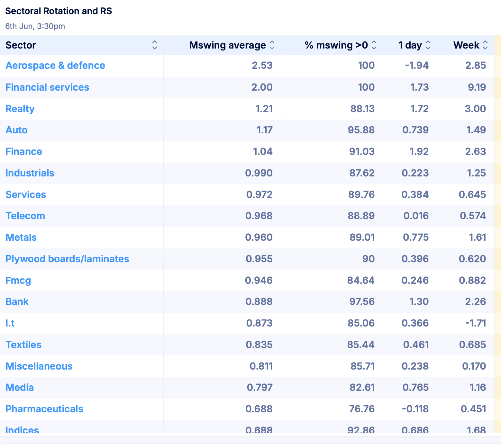Open Media sector link
Image resolution: width=501 pixels, height=448 pixels.
20,388
